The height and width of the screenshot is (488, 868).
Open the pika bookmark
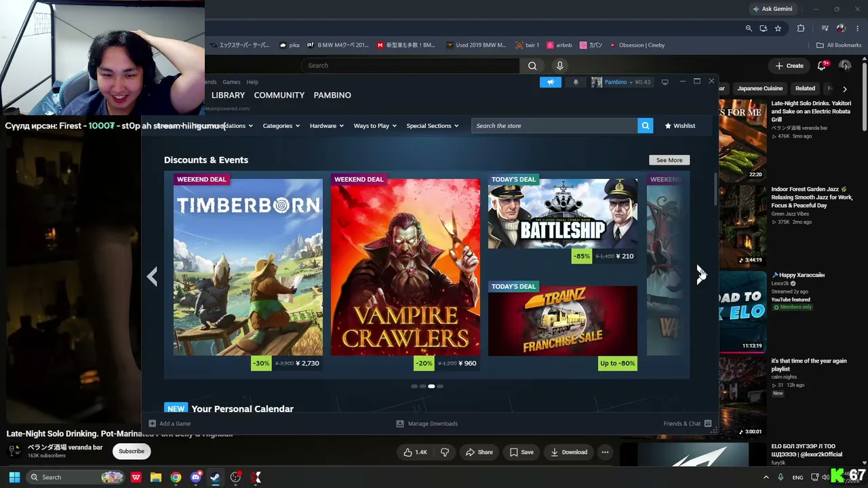point(290,45)
